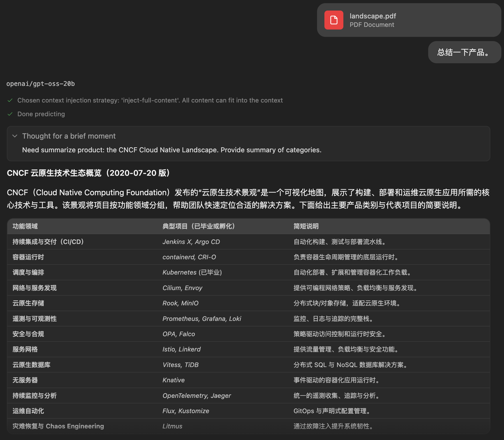The image size is (504, 440).
Task: Click the 'Prometheus, Grafana, Loki' cell
Action: (x=202, y=319)
